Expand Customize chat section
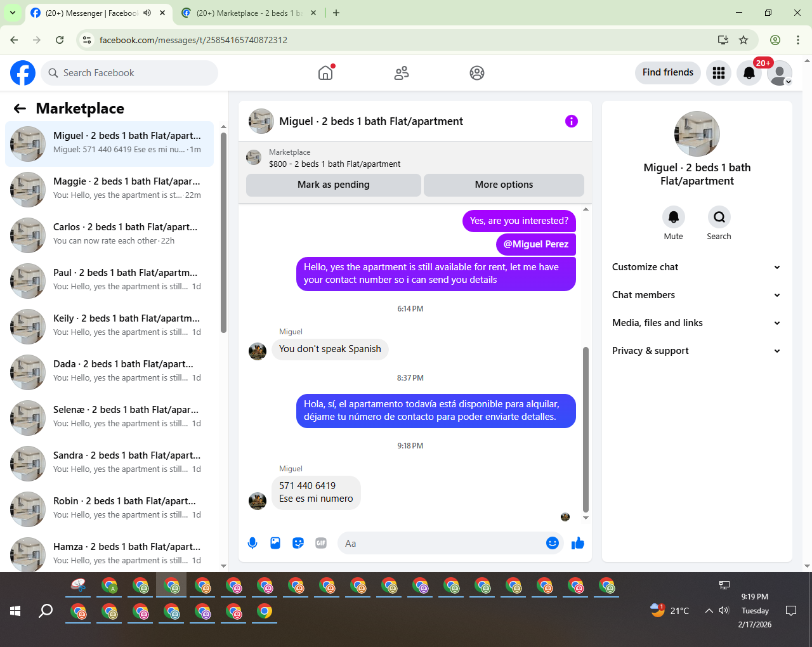 pyautogui.click(x=697, y=267)
